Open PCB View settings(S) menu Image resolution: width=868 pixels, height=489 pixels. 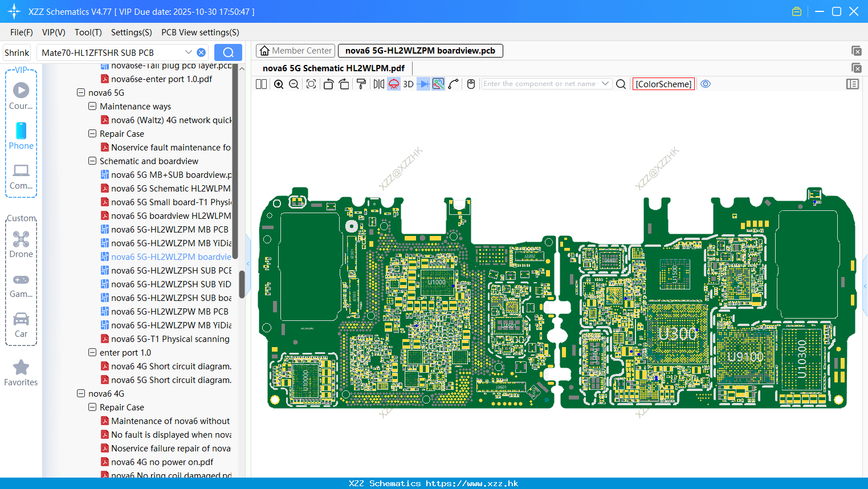[200, 32]
